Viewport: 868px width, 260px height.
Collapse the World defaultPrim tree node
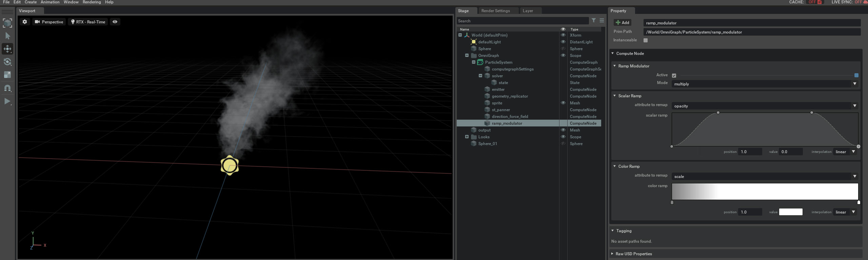460,35
